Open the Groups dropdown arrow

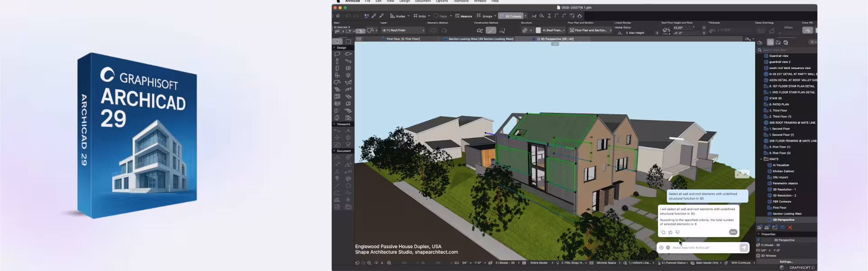click(x=495, y=16)
